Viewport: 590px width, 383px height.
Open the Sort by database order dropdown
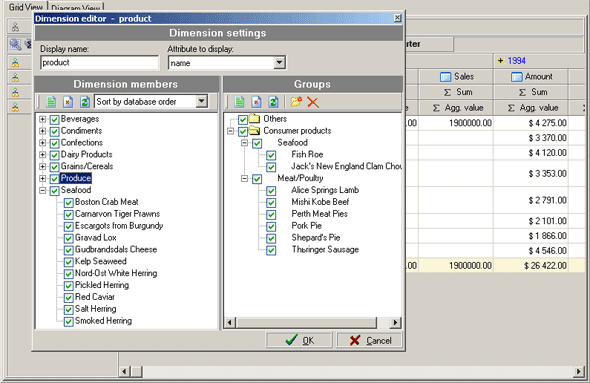[x=202, y=101]
